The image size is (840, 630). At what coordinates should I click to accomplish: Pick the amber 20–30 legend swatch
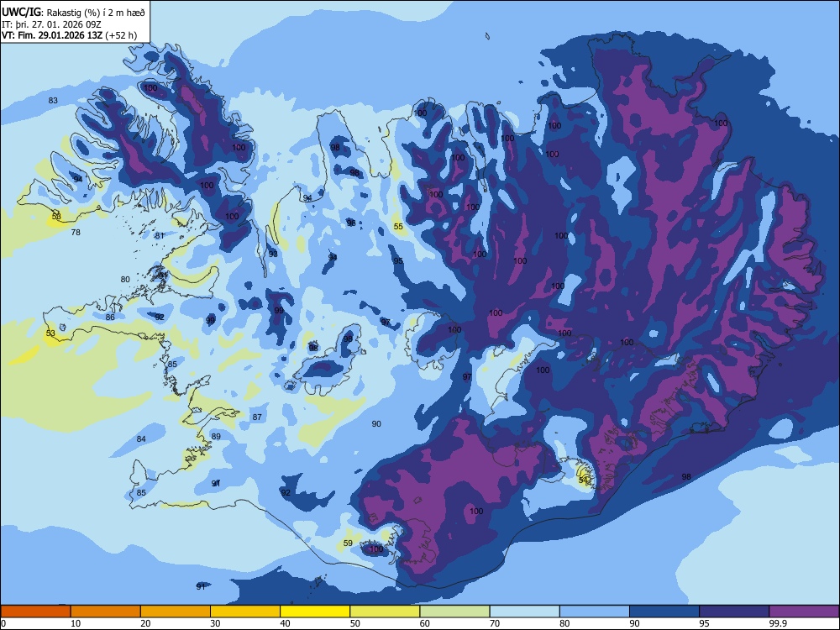(x=176, y=612)
